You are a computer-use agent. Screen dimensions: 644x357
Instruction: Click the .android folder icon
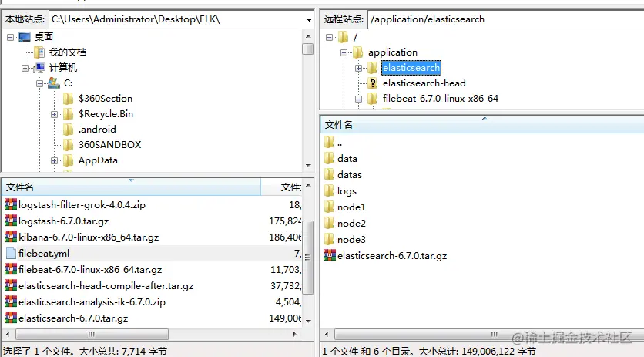point(69,130)
